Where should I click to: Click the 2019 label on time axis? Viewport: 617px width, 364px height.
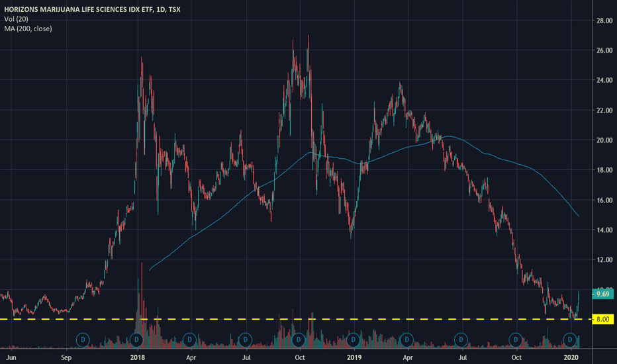pos(354,357)
